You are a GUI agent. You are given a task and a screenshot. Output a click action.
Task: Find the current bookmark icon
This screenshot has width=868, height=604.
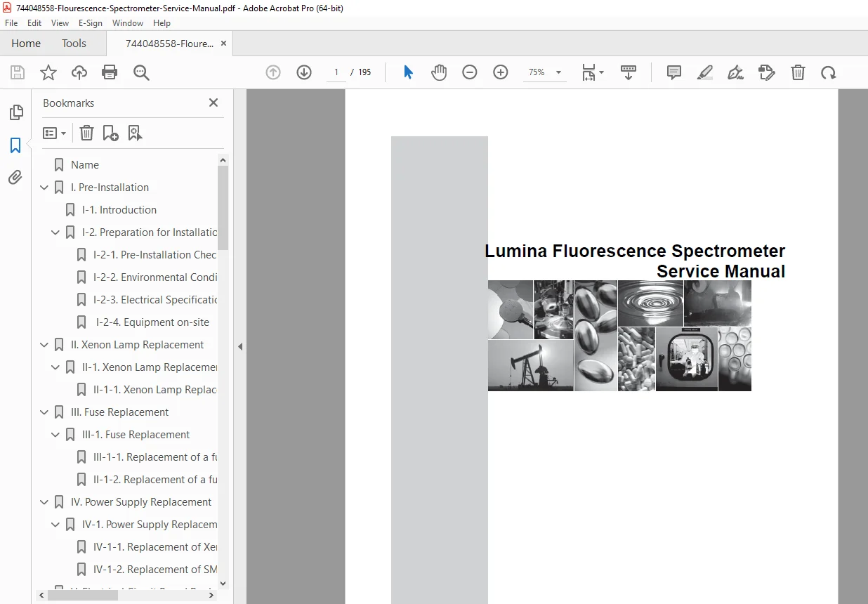pyautogui.click(x=136, y=133)
